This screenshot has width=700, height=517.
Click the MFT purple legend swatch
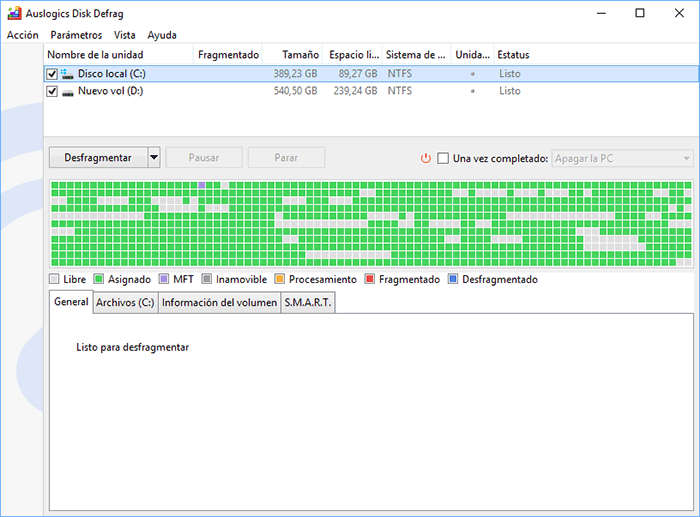[x=164, y=279]
